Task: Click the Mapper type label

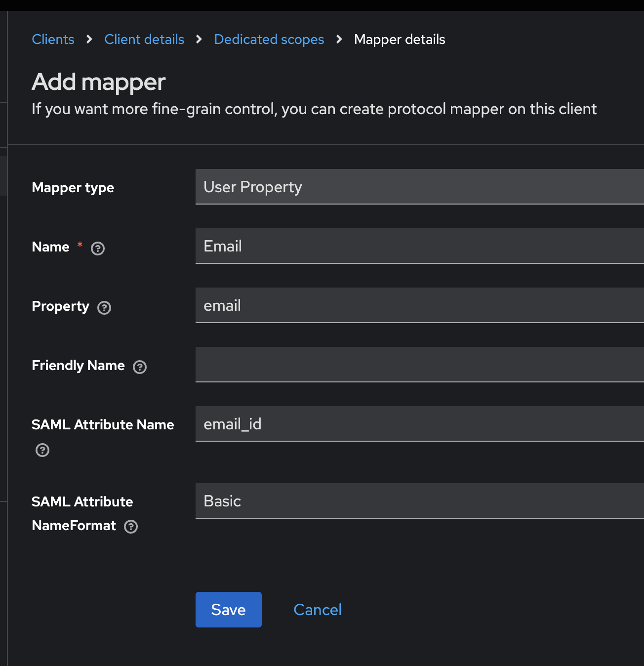Action: point(73,188)
